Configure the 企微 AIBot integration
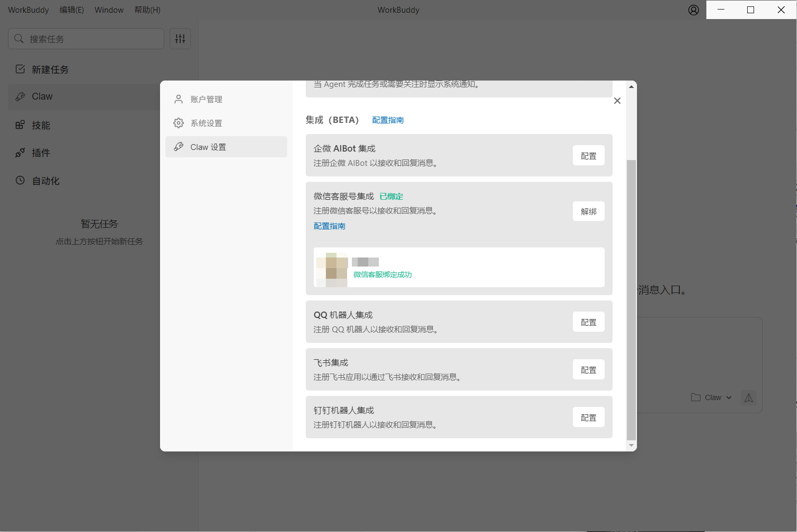Image resolution: width=797 pixels, height=532 pixels. pos(588,156)
